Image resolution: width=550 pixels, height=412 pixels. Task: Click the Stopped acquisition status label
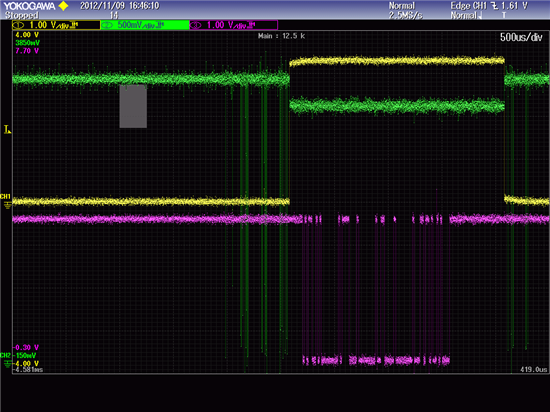click(21, 15)
